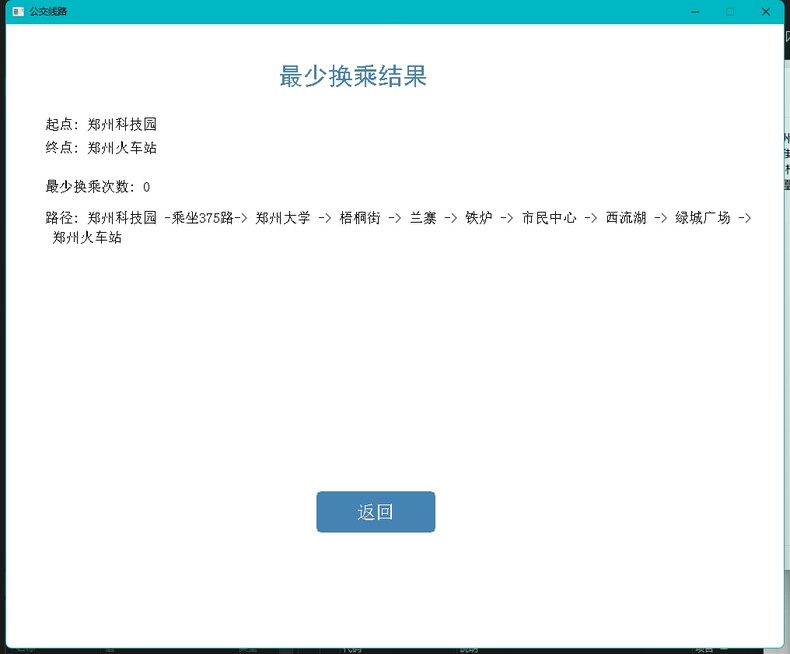Click the 最少换乘结果 heading
Screen dimensions: 790x654
(x=353, y=76)
